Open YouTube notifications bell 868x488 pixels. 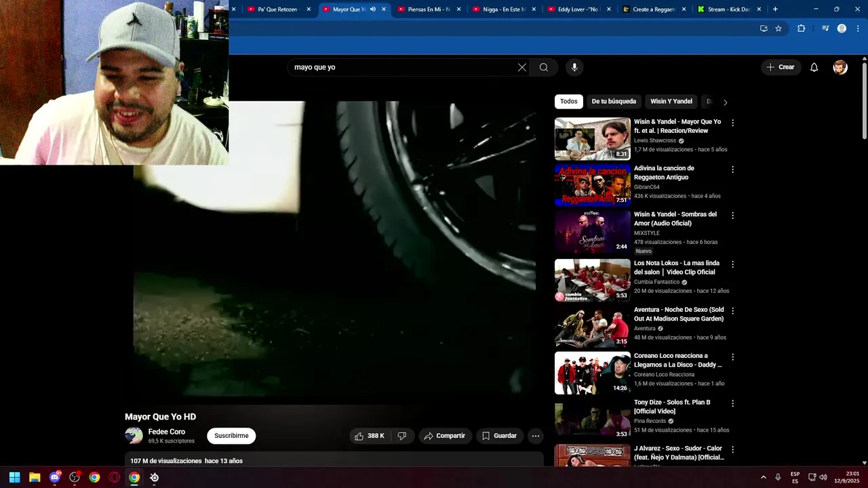(814, 67)
